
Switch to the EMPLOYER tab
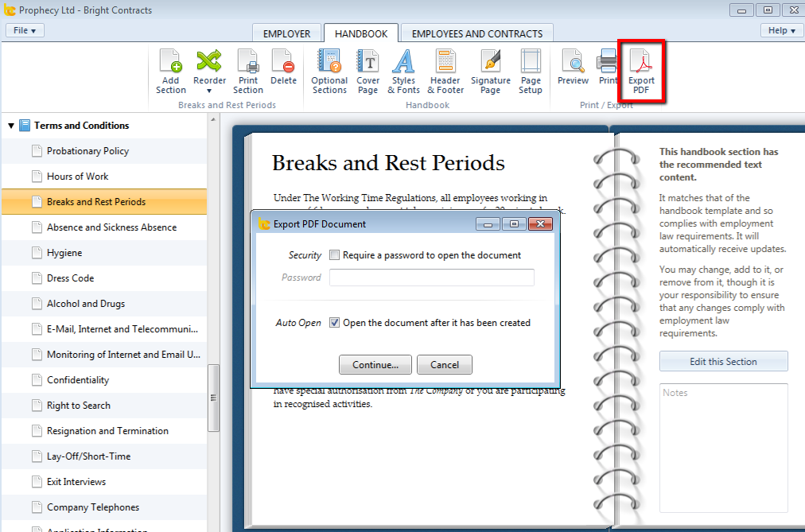tap(286, 34)
